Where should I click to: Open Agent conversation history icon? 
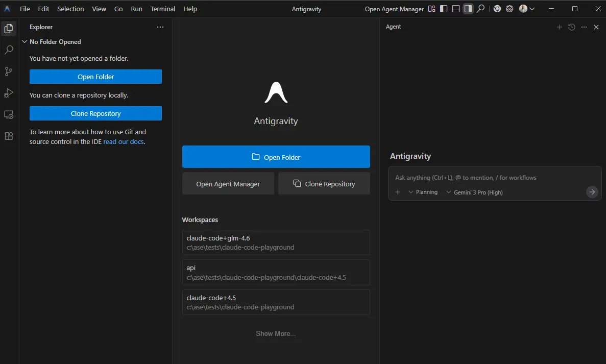pyautogui.click(x=572, y=27)
